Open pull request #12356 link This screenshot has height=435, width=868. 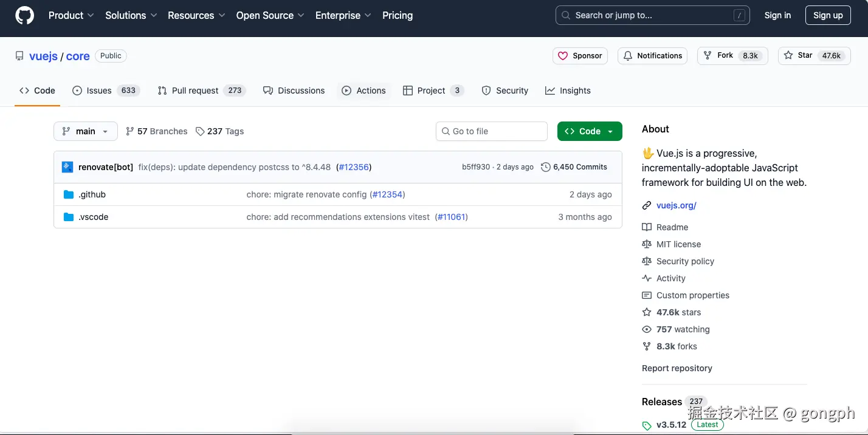point(354,167)
